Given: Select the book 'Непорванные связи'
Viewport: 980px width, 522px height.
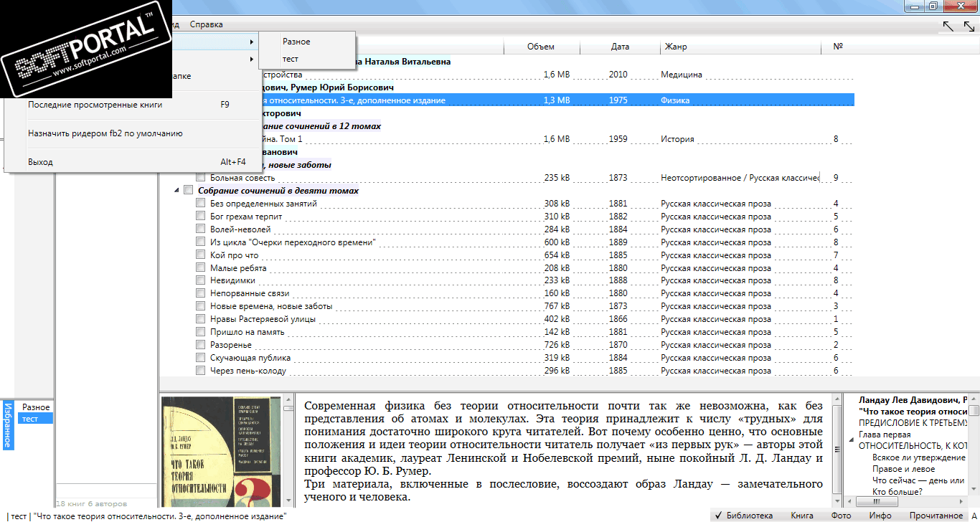Looking at the screenshot, I should click(250, 294).
